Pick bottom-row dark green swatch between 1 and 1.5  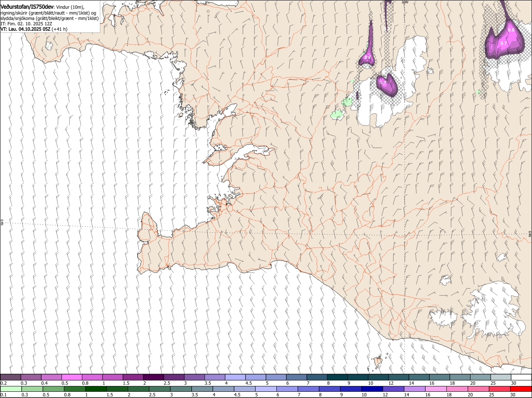[x=96, y=389]
